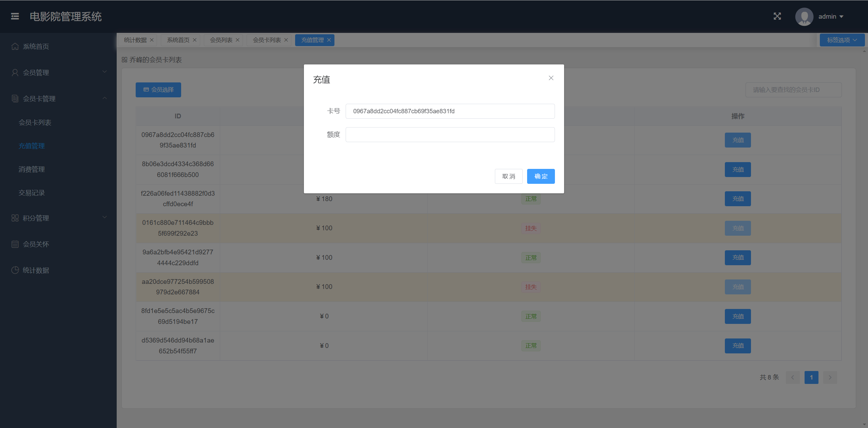Click the 取消 button in dialog

point(508,176)
